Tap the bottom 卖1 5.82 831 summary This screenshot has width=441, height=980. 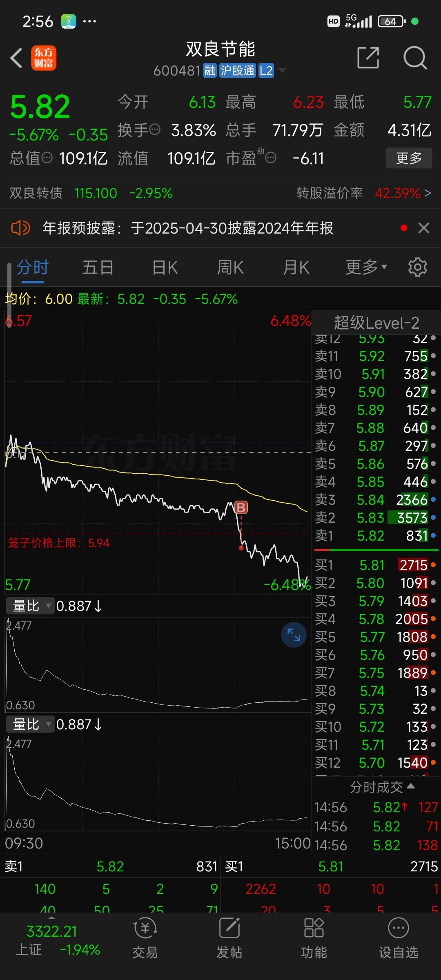110,866
